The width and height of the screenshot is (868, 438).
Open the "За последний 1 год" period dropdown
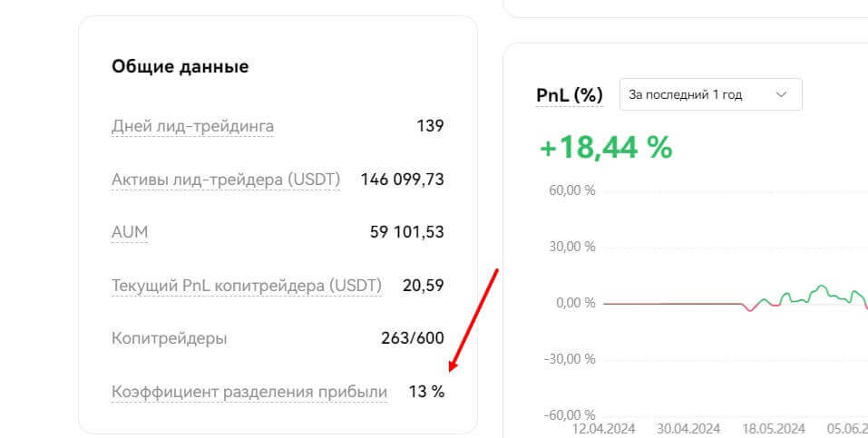(x=698, y=94)
